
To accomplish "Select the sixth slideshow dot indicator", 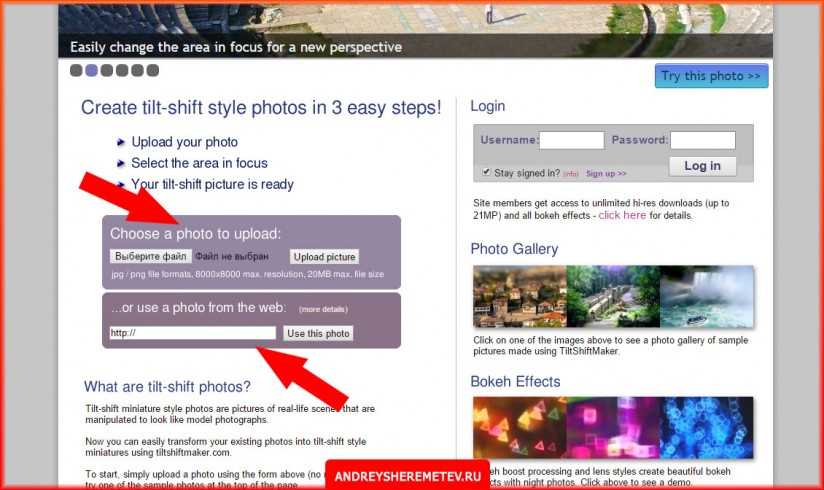I will click(152, 70).
